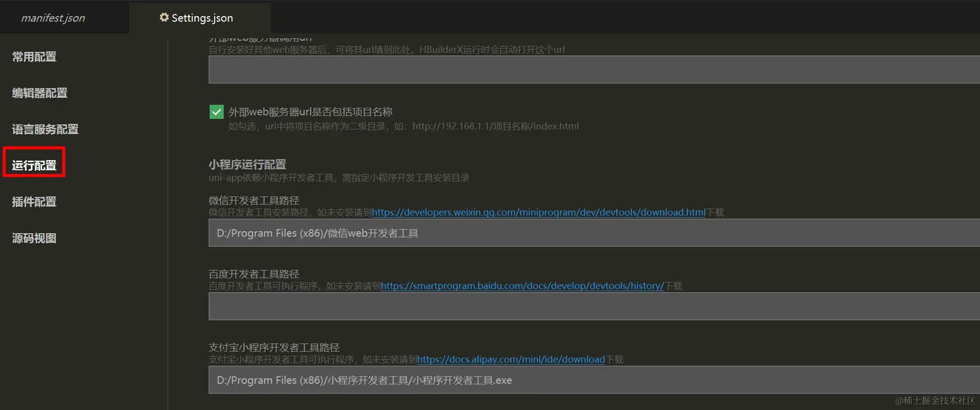
Task: Select 运行配置 in the sidebar
Action: click(x=34, y=165)
